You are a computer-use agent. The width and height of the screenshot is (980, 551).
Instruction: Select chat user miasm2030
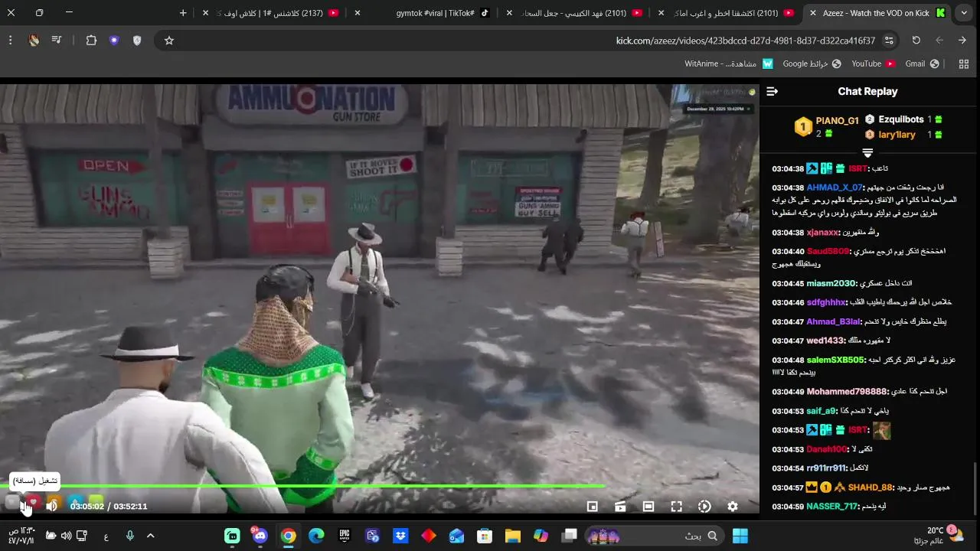[831, 283]
